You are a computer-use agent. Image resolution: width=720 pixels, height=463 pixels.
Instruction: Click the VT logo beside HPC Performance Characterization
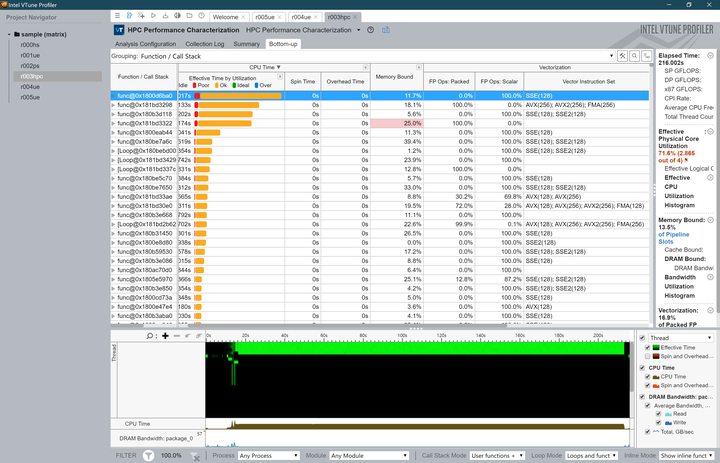coord(119,30)
